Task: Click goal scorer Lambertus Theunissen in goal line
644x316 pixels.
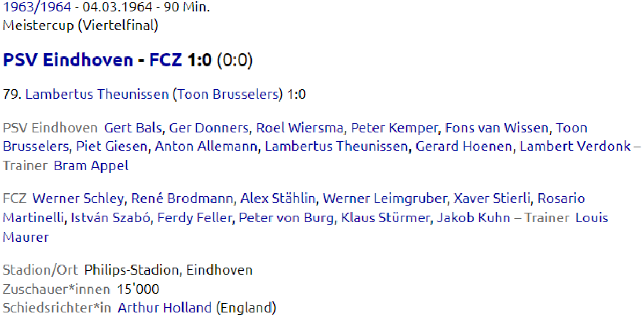Action: [97, 95]
